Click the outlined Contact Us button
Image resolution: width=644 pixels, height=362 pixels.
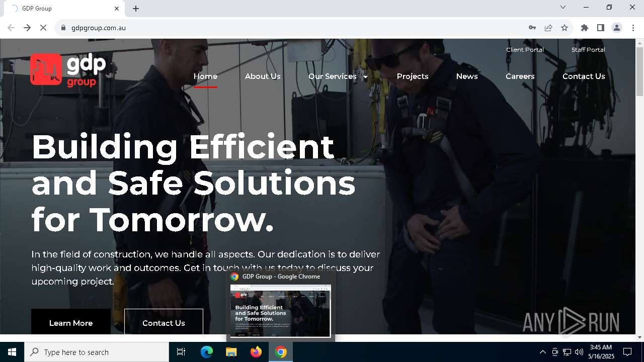(164, 322)
